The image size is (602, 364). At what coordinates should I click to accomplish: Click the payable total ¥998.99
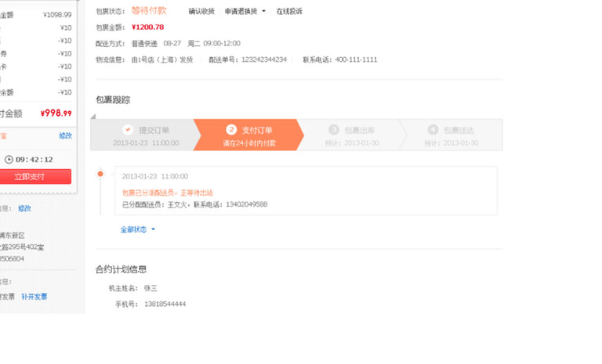coord(56,114)
